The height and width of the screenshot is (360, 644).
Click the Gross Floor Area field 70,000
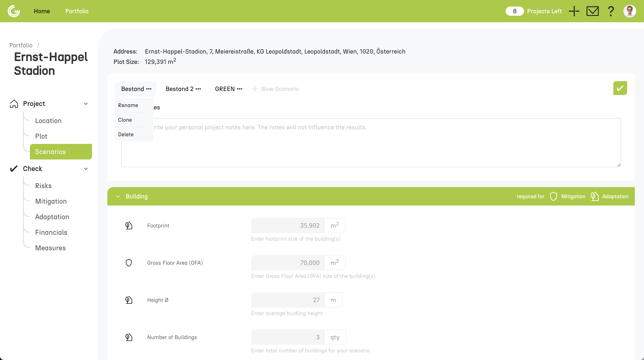[287, 263]
